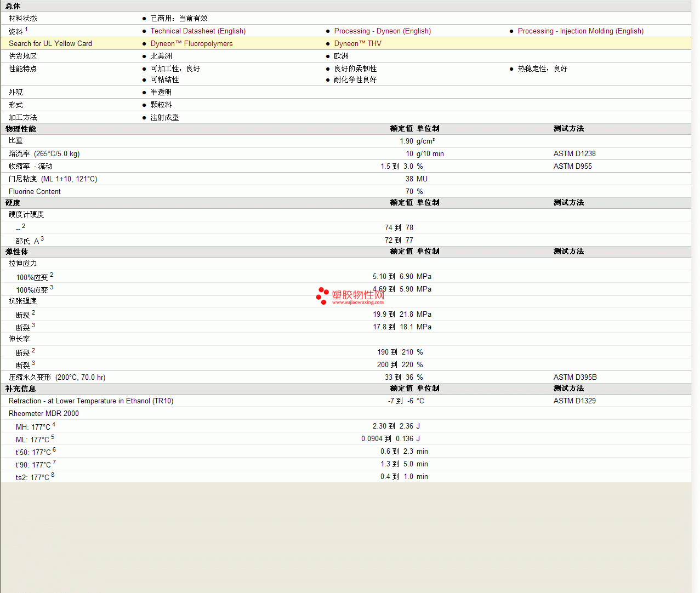Click the '74 到 78' hardness value

pyautogui.click(x=399, y=228)
